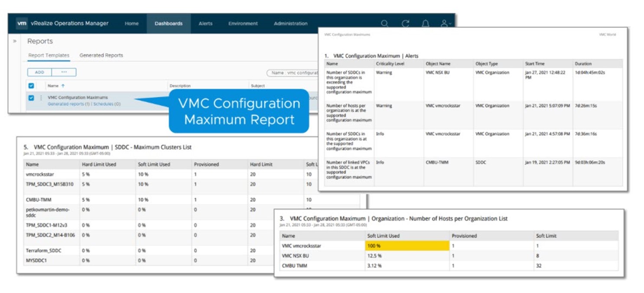Click the Subject column header
This screenshot has height=293, width=644.
point(258,86)
